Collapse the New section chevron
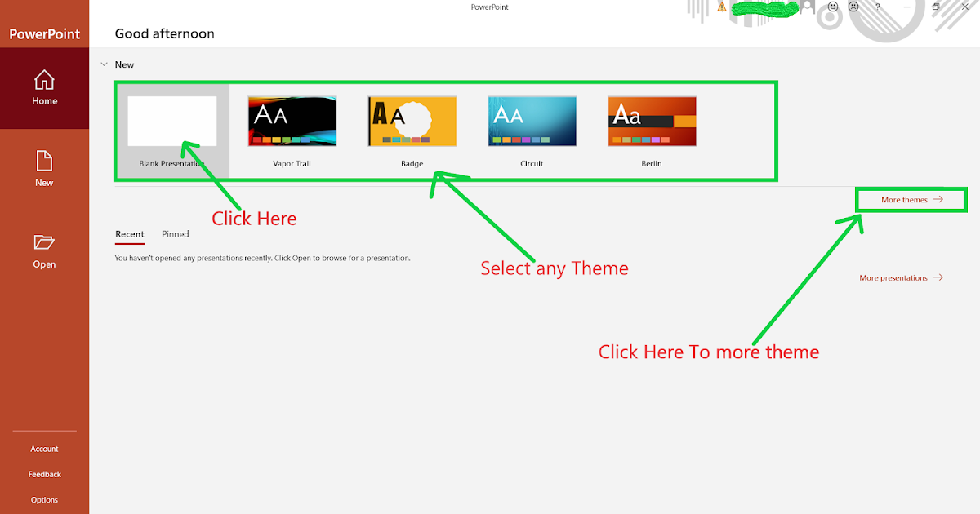 click(x=104, y=64)
